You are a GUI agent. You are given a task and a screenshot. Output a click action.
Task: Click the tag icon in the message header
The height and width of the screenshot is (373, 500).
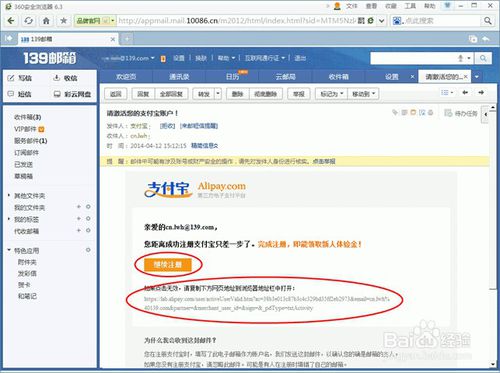(395, 113)
